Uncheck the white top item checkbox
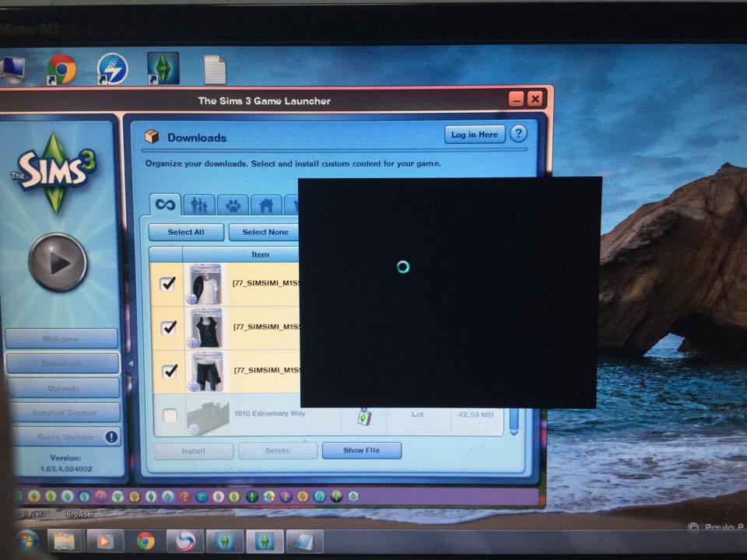 pyautogui.click(x=168, y=284)
